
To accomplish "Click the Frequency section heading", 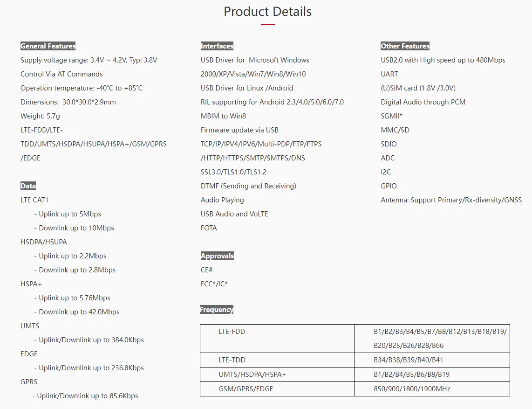I will 217,310.
